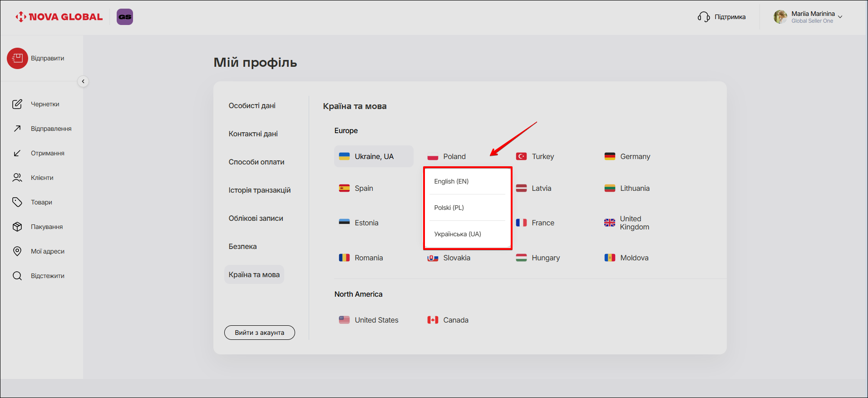
Task: Choose English (EN) from language list
Action: (x=451, y=181)
